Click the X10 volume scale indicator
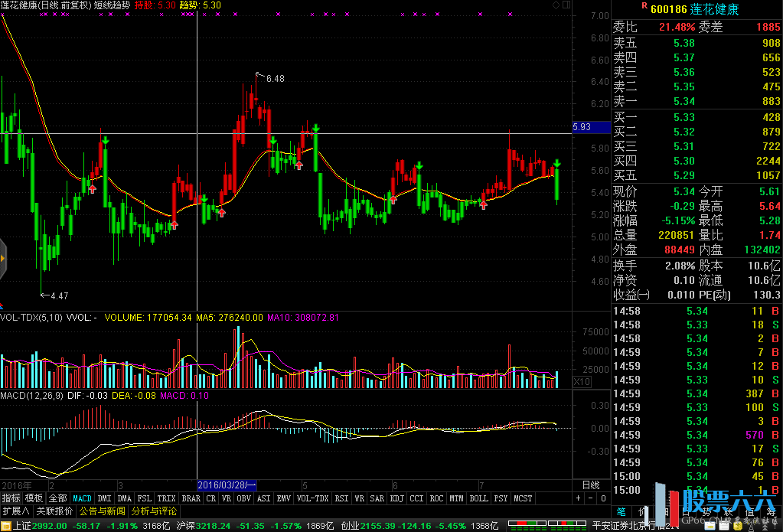 tap(582, 380)
